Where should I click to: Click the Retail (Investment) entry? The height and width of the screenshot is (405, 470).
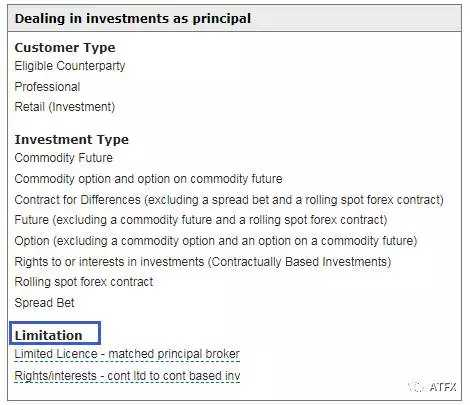(x=65, y=107)
